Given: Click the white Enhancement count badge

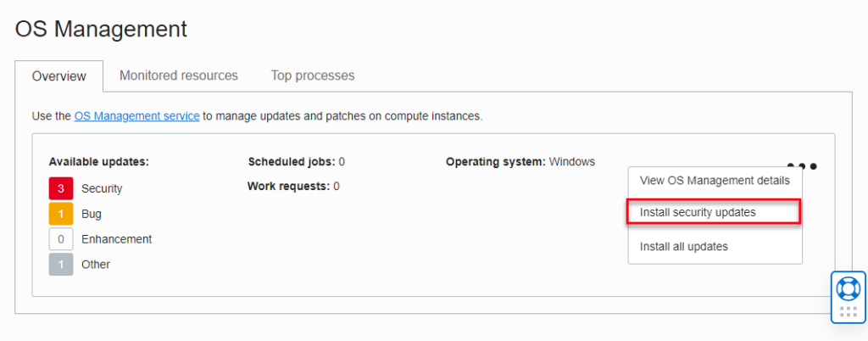Looking at the screenshot, I should tap(61, 239).
